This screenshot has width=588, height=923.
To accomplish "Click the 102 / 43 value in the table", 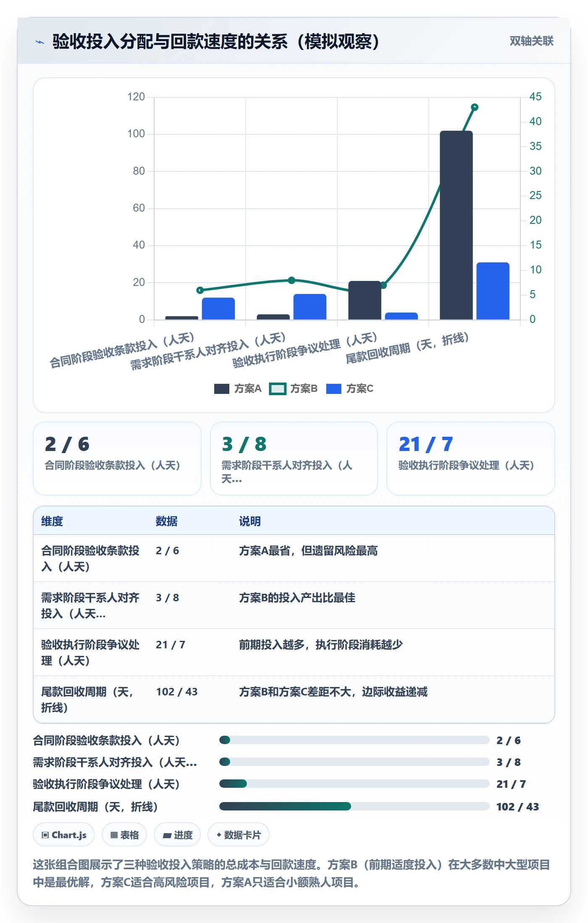I will [177, 692].
